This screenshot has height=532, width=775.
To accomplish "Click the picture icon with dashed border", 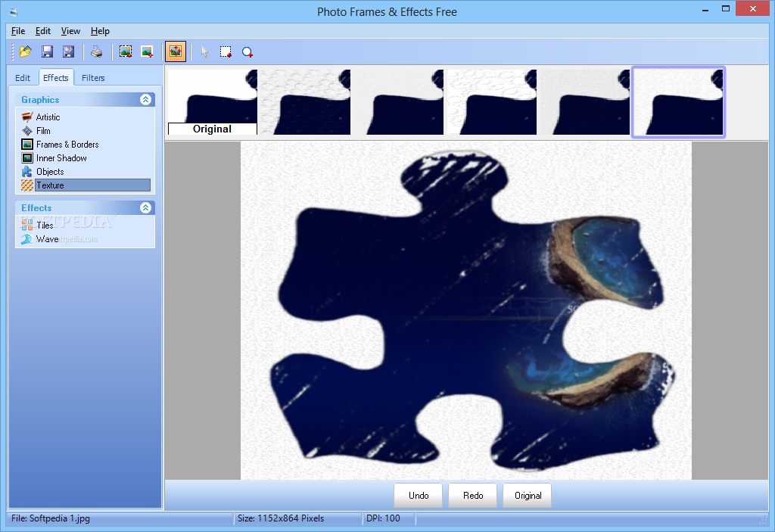I will (126, 51).
